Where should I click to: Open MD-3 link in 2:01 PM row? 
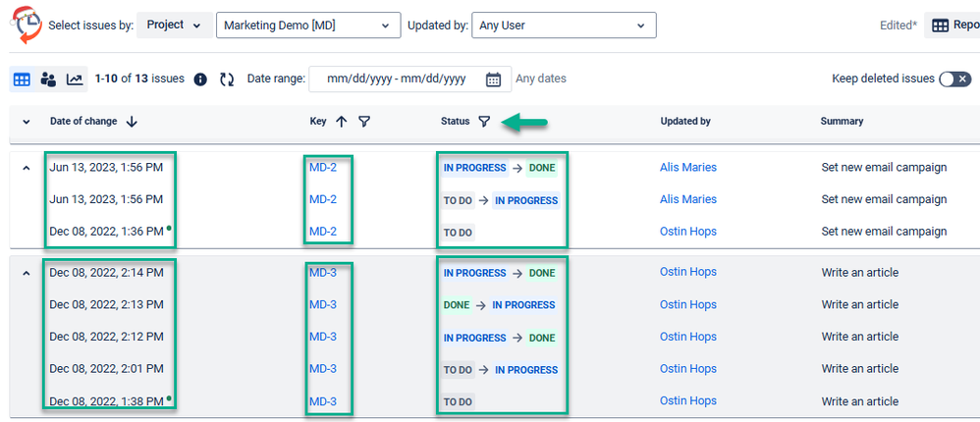point(323,369)
